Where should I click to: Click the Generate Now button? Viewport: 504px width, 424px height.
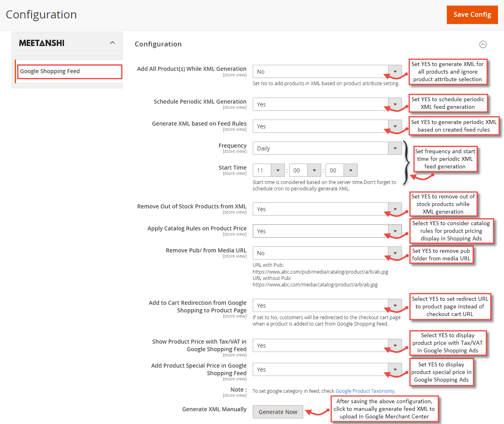point(278,412)
